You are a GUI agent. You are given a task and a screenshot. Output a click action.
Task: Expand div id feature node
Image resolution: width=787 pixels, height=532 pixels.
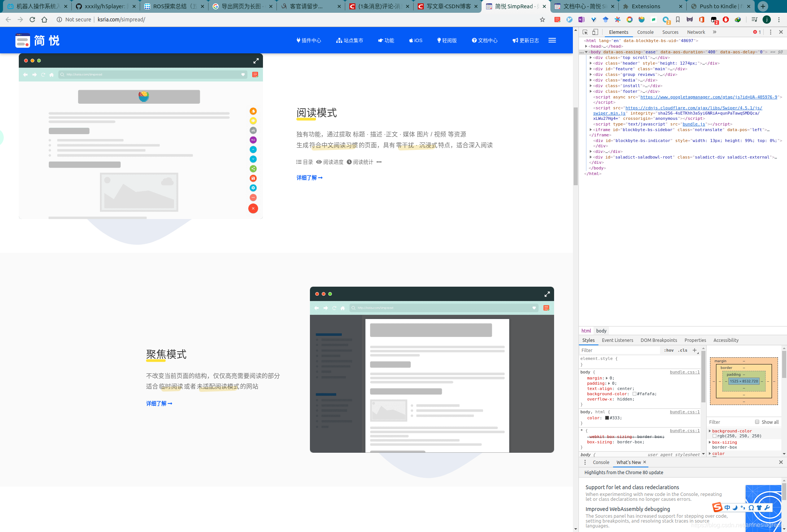pyautogui.click(x=591, y=69)
